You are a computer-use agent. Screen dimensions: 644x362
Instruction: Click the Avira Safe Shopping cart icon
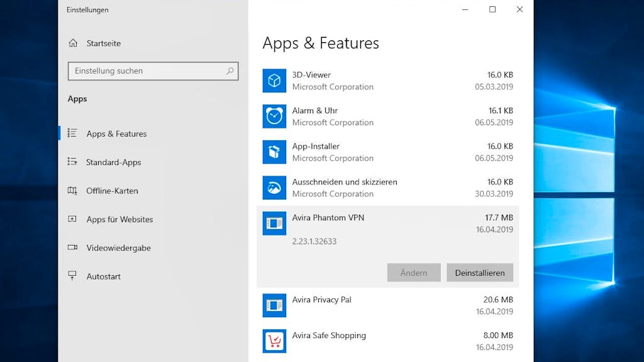pyautogui.click(x=274, y=341)
